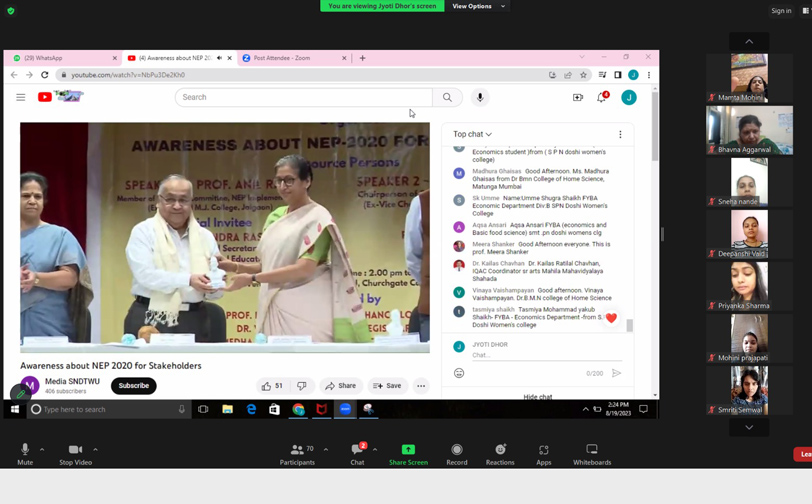Click the YouTube voice search microphone
812x504 pixels.
(x=480, y=97)
